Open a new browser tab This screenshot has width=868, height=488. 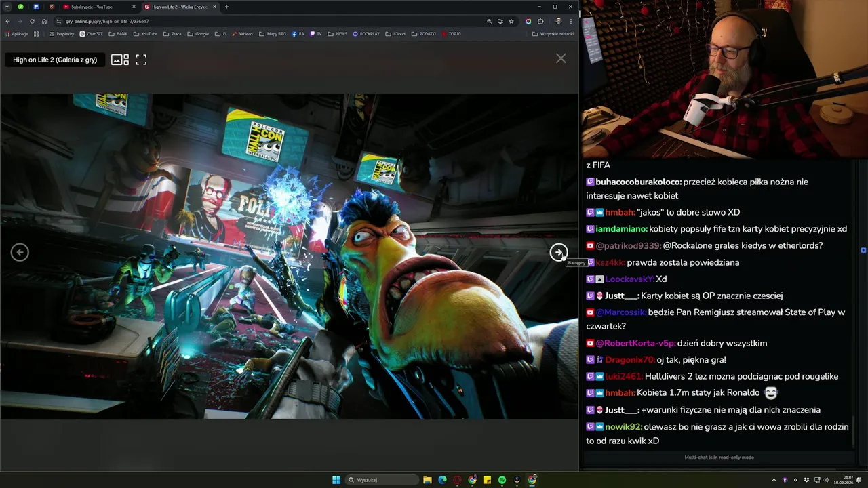tap(226, 7)
